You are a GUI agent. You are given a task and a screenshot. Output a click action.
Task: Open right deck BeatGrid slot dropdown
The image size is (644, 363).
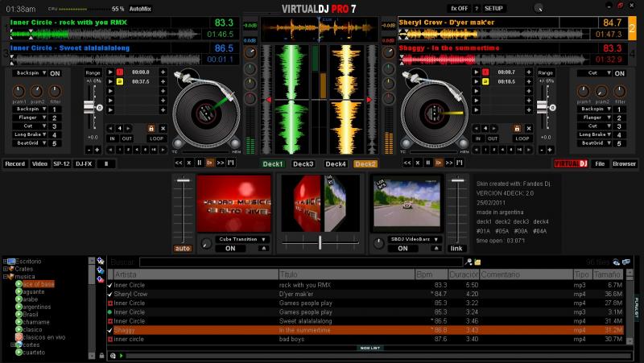pyautogui.click(x=595, y=143)
